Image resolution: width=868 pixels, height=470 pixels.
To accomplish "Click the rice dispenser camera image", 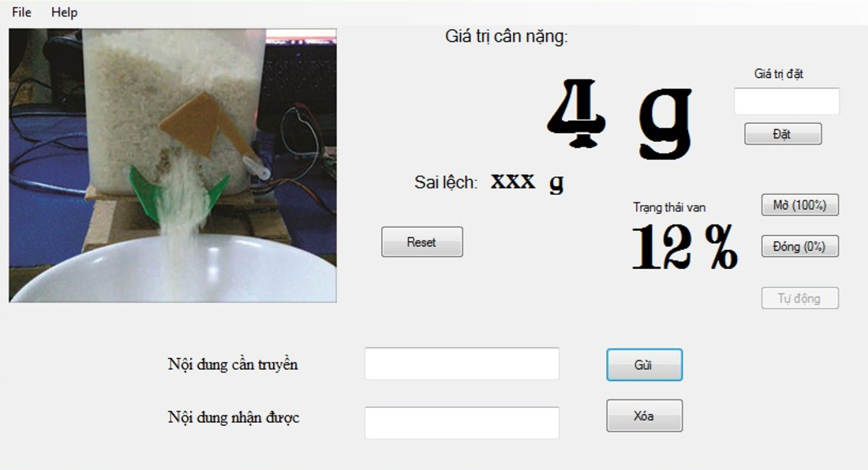I will [173, 166].
